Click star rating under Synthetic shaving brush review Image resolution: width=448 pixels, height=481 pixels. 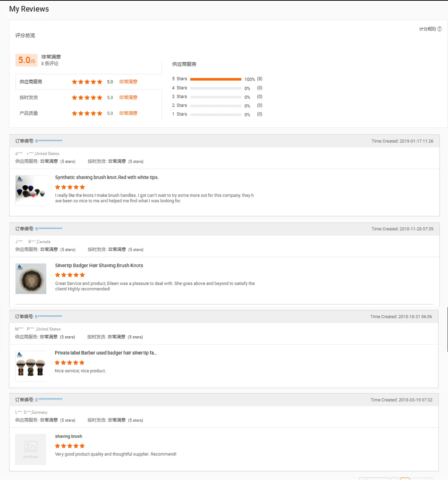pyautogui.click(x=70, y=187)
